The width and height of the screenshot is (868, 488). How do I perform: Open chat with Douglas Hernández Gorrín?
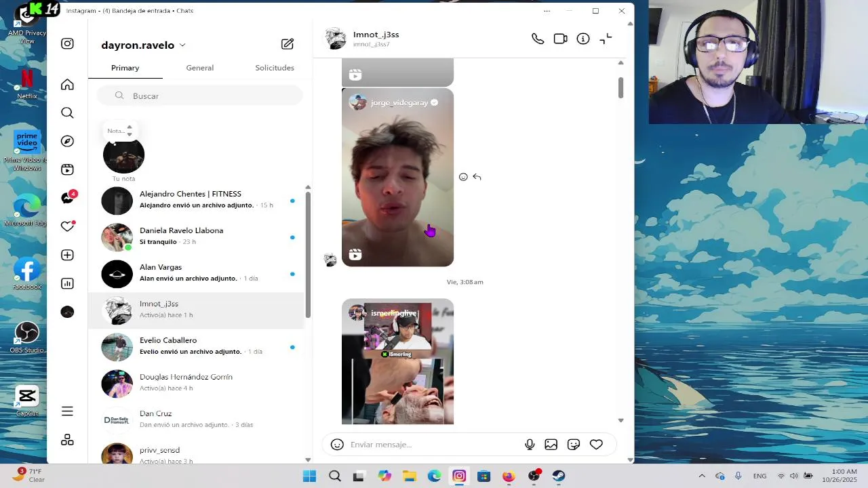coord(197,383)
